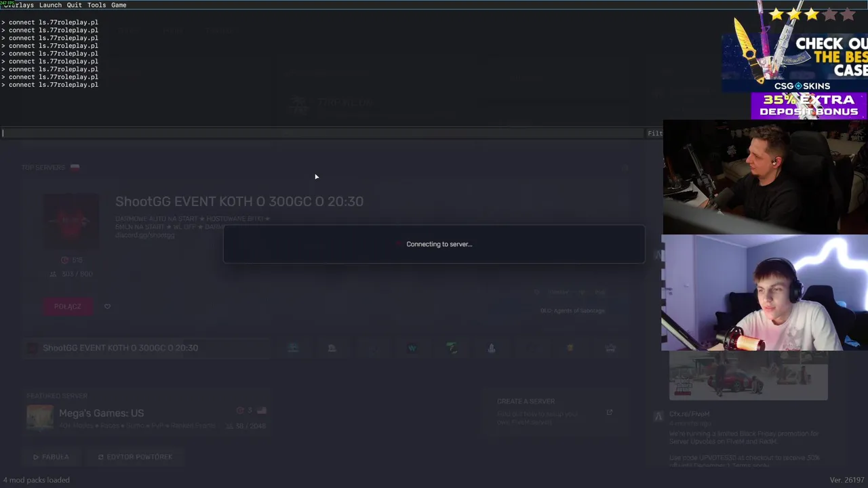Click the '4 mod packs loaded' status text
Screen dimensions: 868x488
tap(36, 480)
